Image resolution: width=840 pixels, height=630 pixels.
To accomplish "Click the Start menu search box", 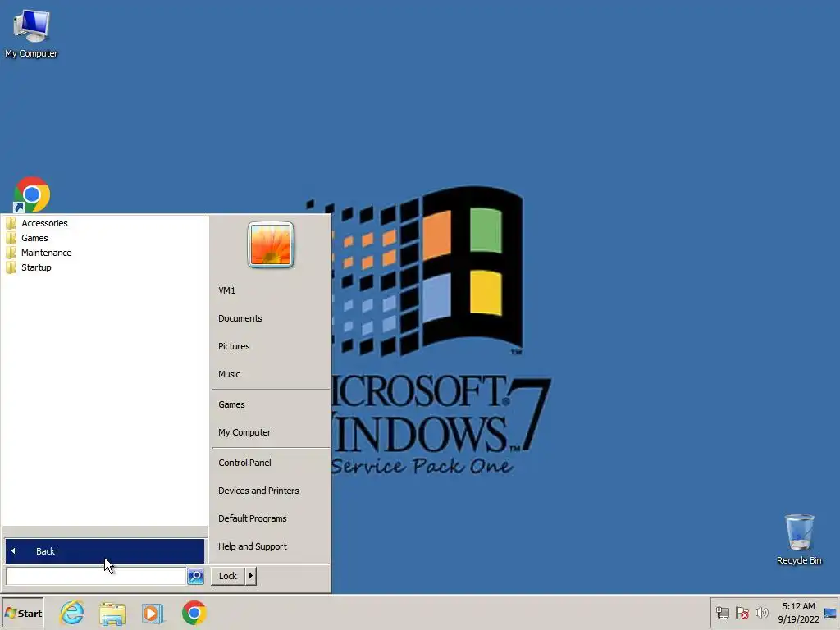I will [97, 576].
